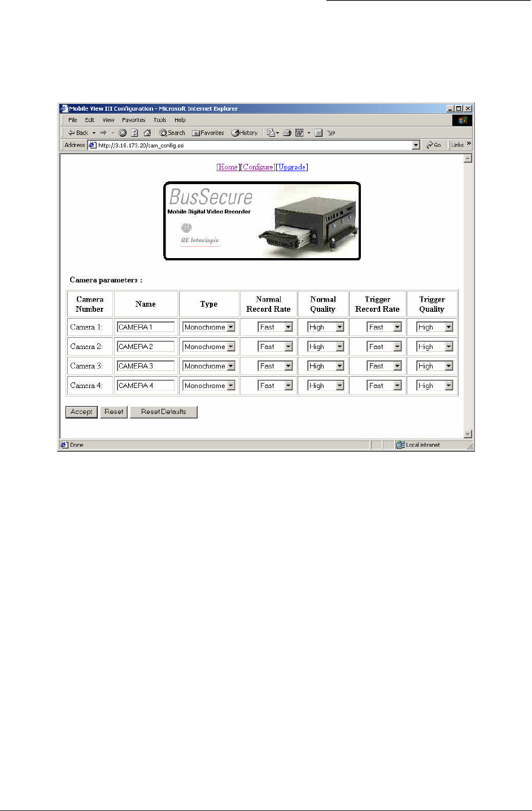Go to the Home page icon

click(147, 133)
